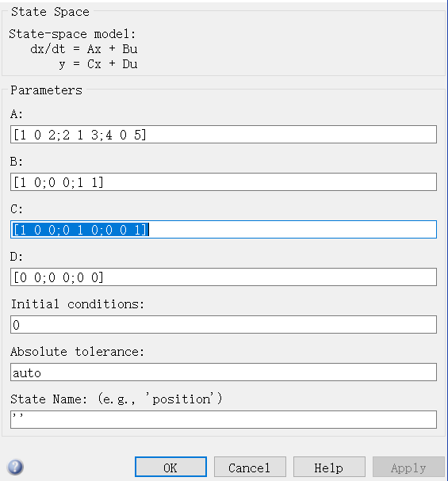
Task: Click the highlighted C matrix input field
Action: point(224,230)
